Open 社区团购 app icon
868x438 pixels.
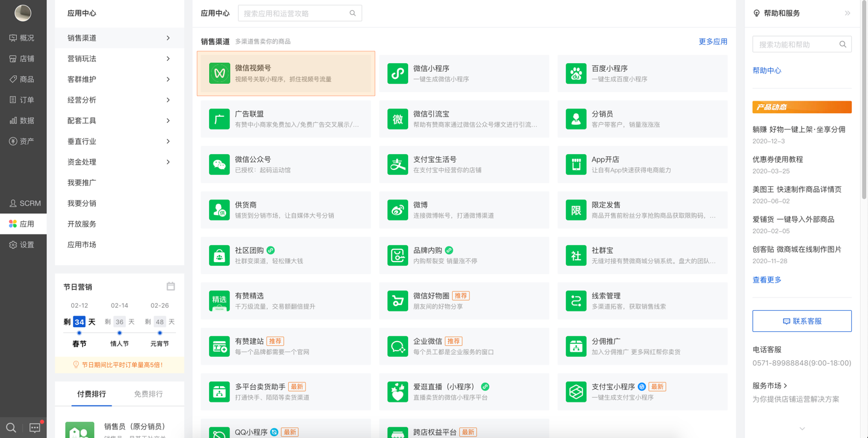click(x=219, y=255)
